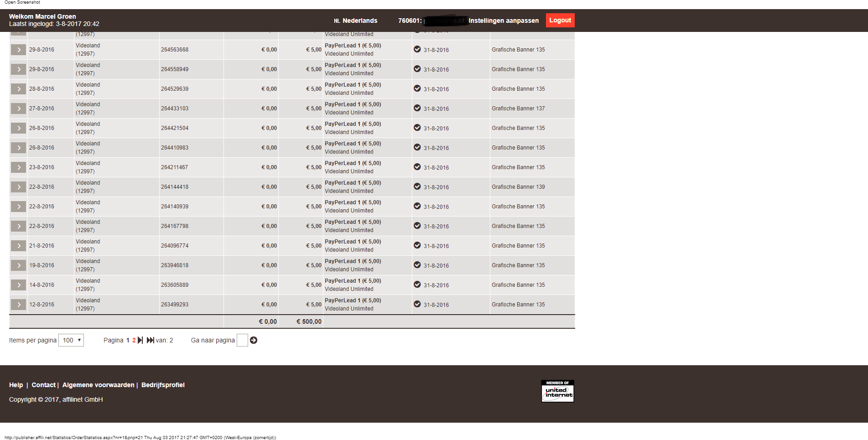Click the date 19-8-2016
Viewport: 868px width, 440px height.
coord(42,265)
